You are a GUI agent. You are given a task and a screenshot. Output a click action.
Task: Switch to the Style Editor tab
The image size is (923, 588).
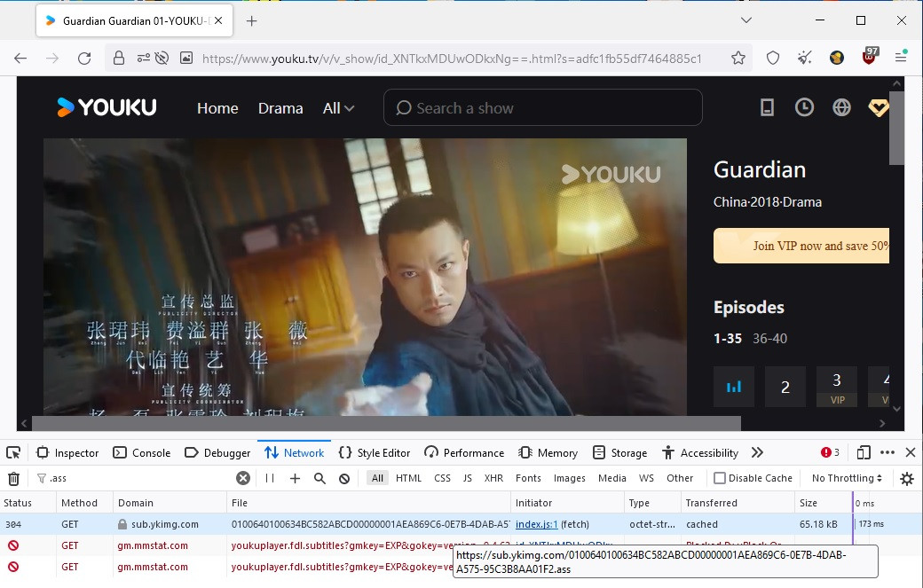coord(375,452)
